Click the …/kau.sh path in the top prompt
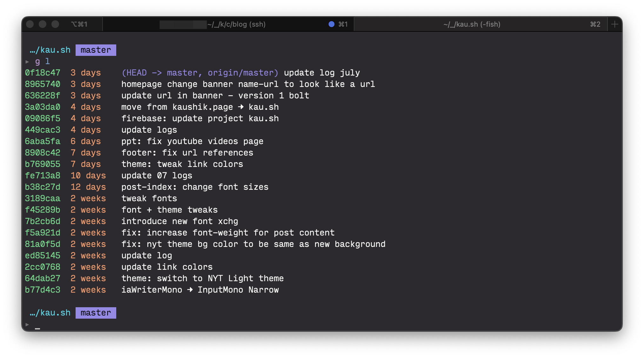Screen dimensions: 644x358 coord(50,50)
